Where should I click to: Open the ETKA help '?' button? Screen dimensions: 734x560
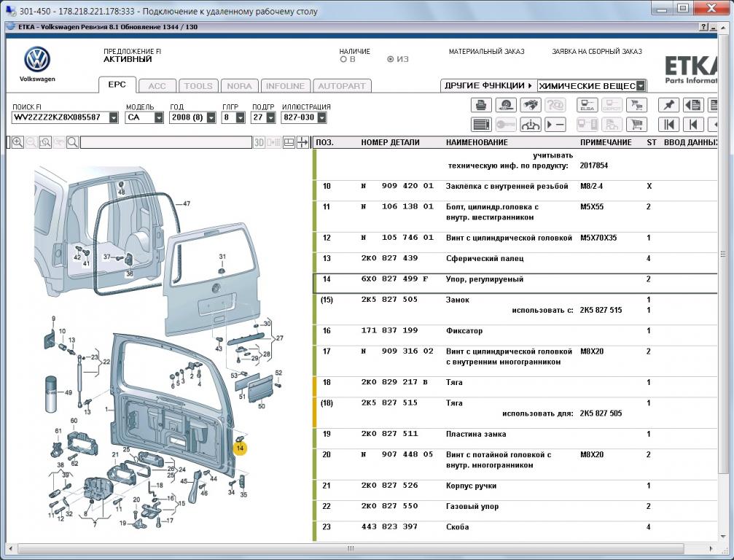tap(703, 27)
